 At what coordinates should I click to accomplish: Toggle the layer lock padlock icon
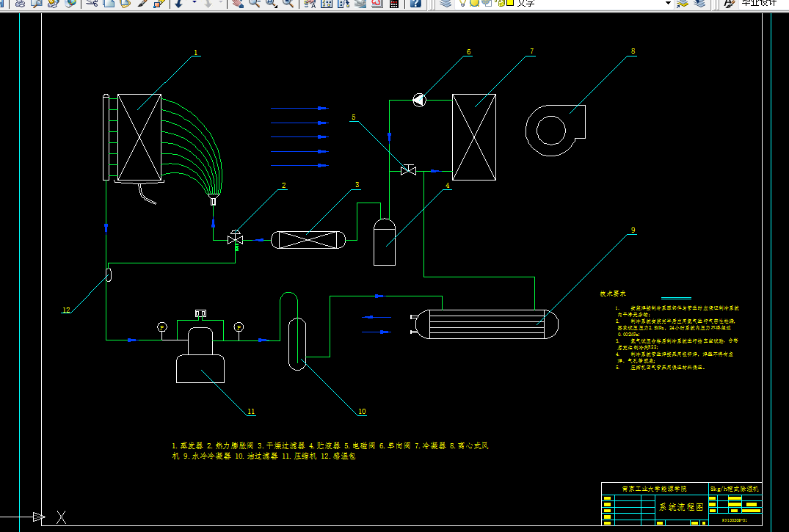click(501, 2)
